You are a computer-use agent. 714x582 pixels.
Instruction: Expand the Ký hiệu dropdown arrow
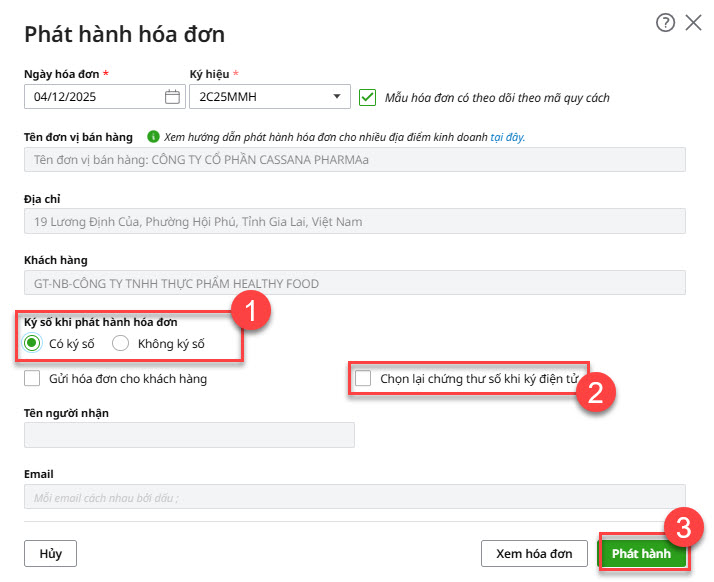click(x=336, y=97)
